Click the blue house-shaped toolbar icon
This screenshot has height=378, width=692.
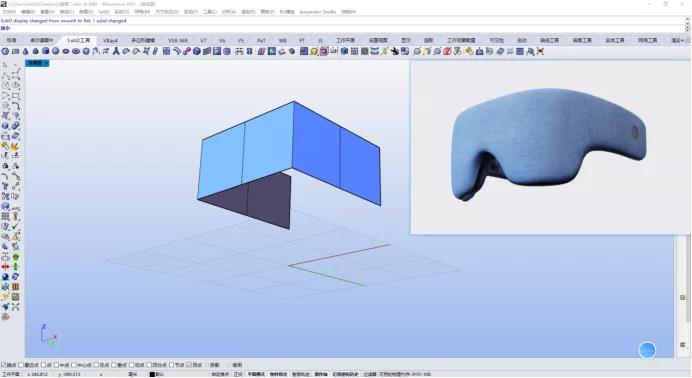click(x=479, y=51)
